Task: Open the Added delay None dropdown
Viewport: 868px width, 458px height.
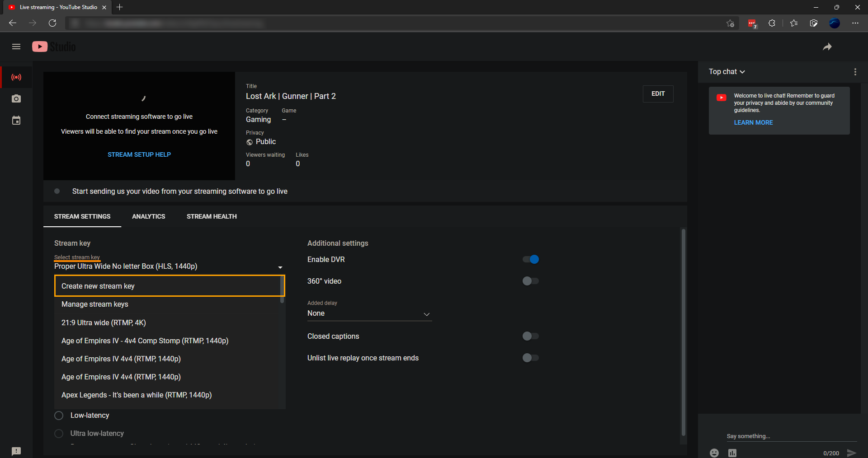Action: (x=369, y=313)
